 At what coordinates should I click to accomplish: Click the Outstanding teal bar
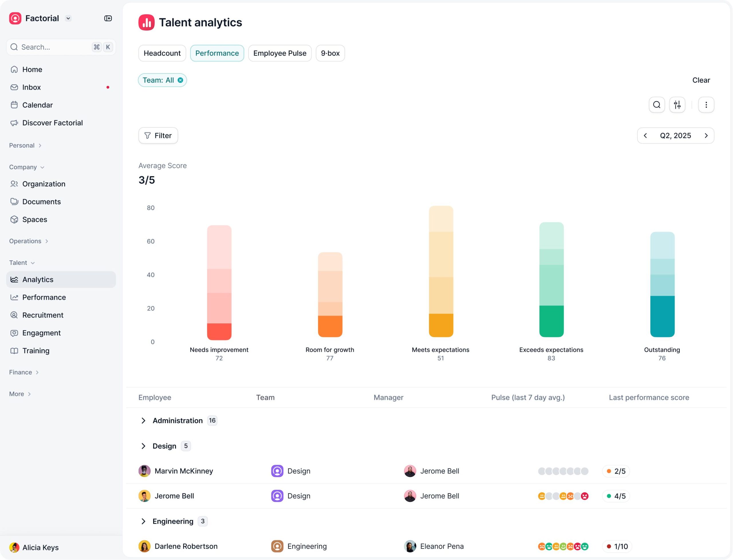[x=662, y=284]
